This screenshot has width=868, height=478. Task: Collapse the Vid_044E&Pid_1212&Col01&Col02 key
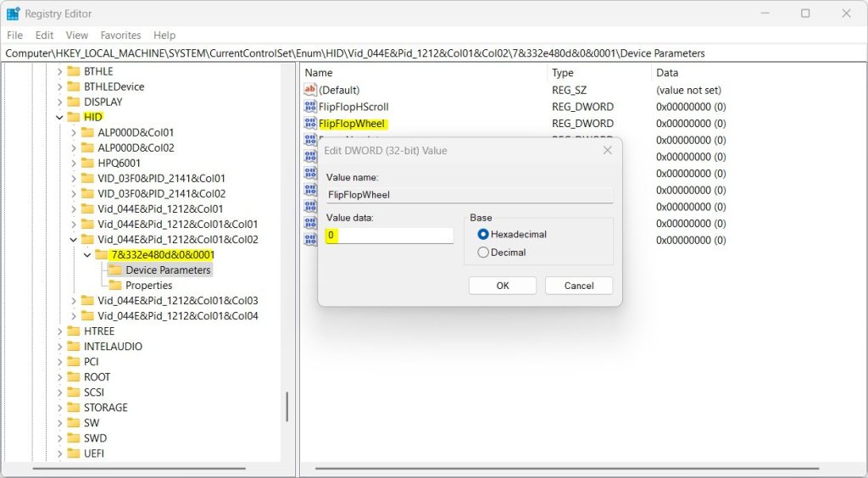pyautogui.click(x=74, y=240)
